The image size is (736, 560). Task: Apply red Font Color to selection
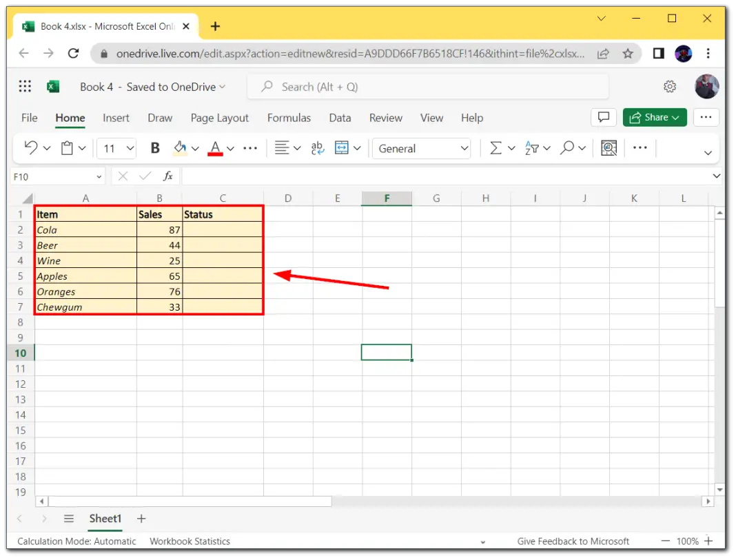point(216,148)
